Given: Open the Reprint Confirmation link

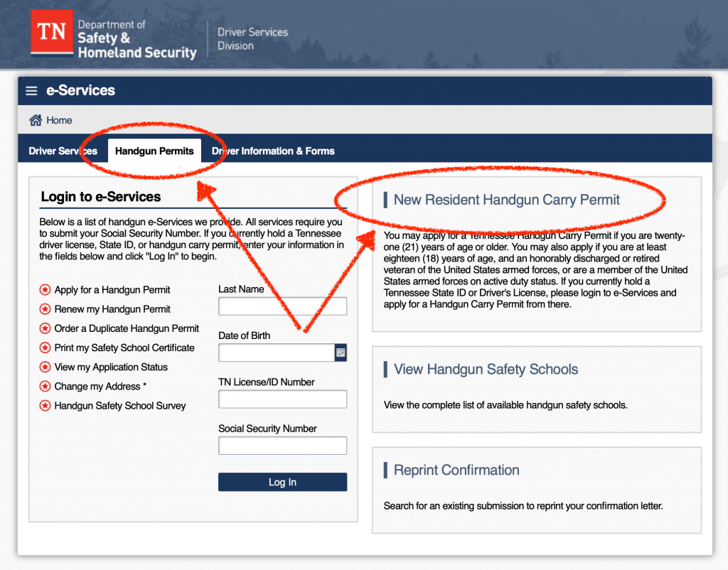Looking at the screenshot, I should (x=456, y=470).
